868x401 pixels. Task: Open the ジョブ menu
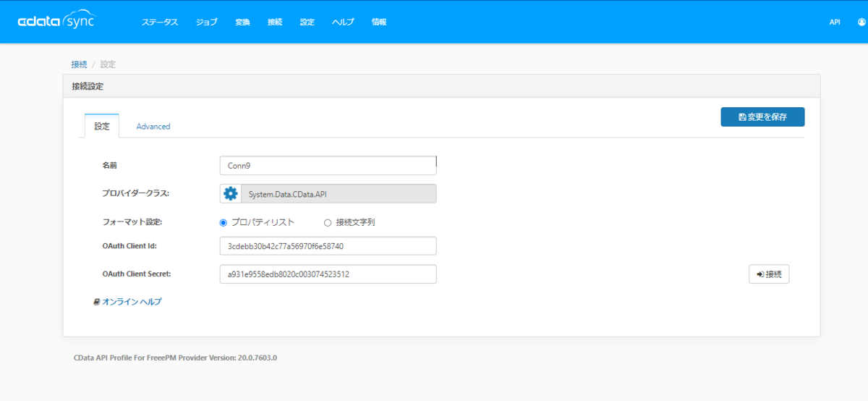coord(207,22)
